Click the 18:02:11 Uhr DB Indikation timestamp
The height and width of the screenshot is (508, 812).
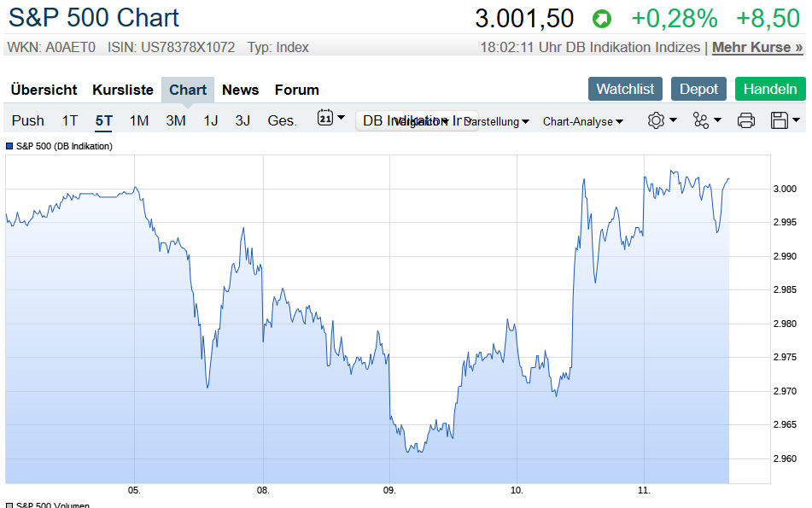point(590,47)
